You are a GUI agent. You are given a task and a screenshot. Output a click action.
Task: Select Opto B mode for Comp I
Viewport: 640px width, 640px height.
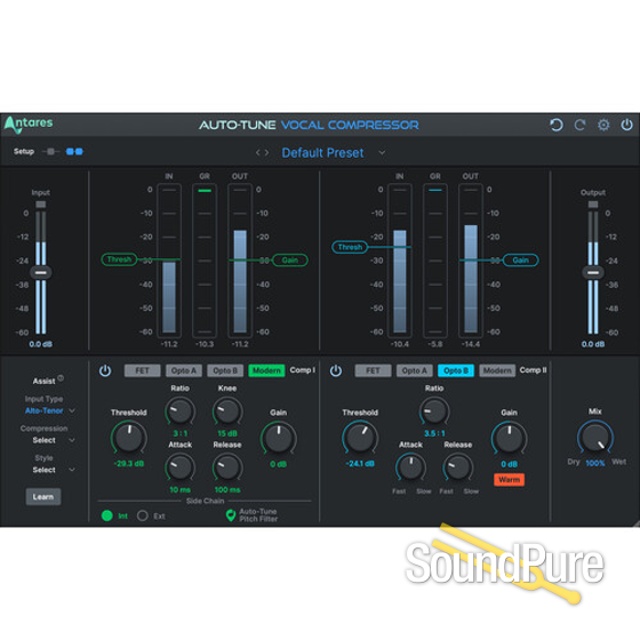[225, 371]
